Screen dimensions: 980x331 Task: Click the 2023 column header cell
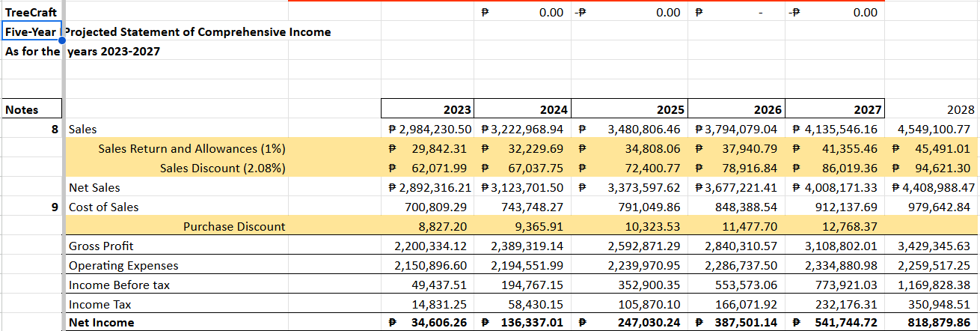[427, 110]
